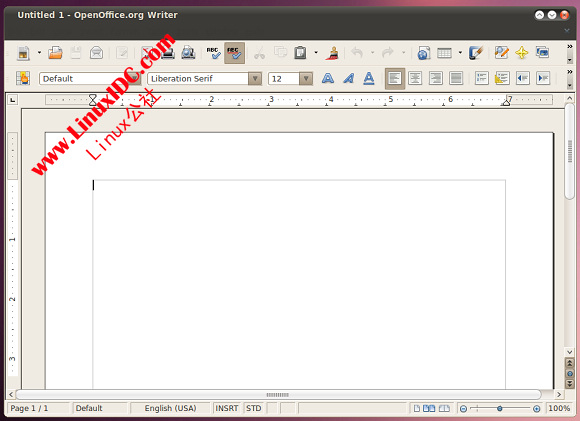Viewport: 580px width, 421px height.
Task: Open the Navigator star icon
Action: click(522, 53)
